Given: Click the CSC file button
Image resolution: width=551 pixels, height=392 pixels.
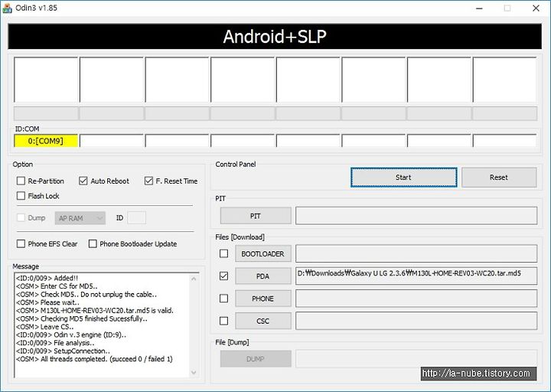Looking at the screenshot, I should 263,321.
